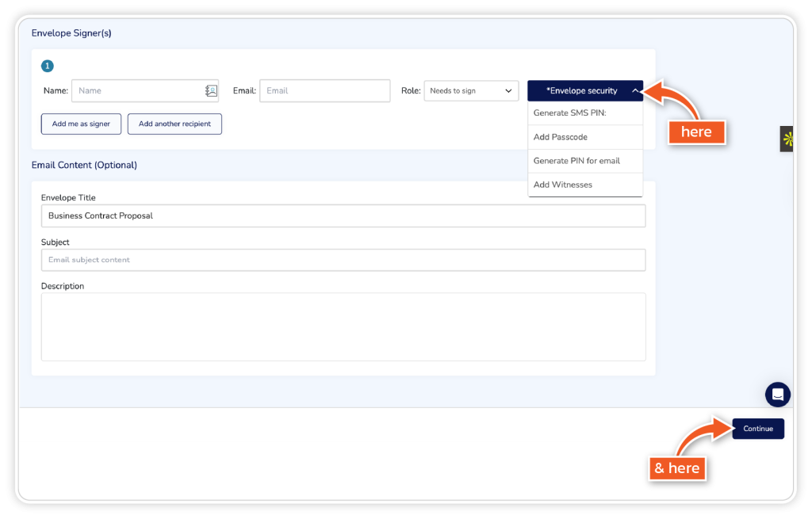The image size is (812, 519).
Task: Focus the Description text area
Action: tap(343, 326)
